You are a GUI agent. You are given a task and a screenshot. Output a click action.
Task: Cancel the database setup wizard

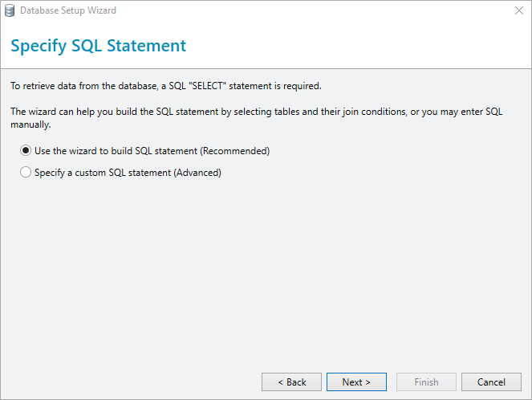(x=491, y=382)
